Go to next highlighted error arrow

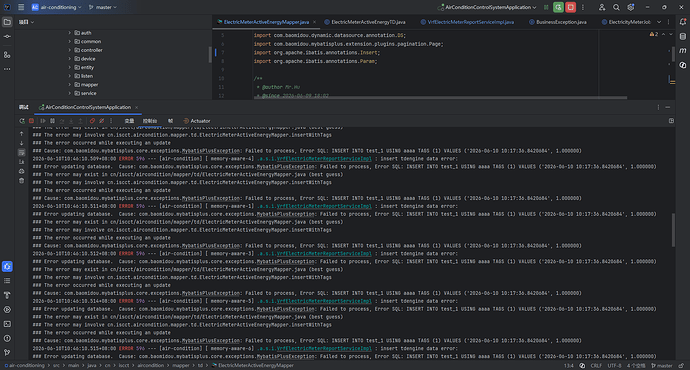[671, 34]
